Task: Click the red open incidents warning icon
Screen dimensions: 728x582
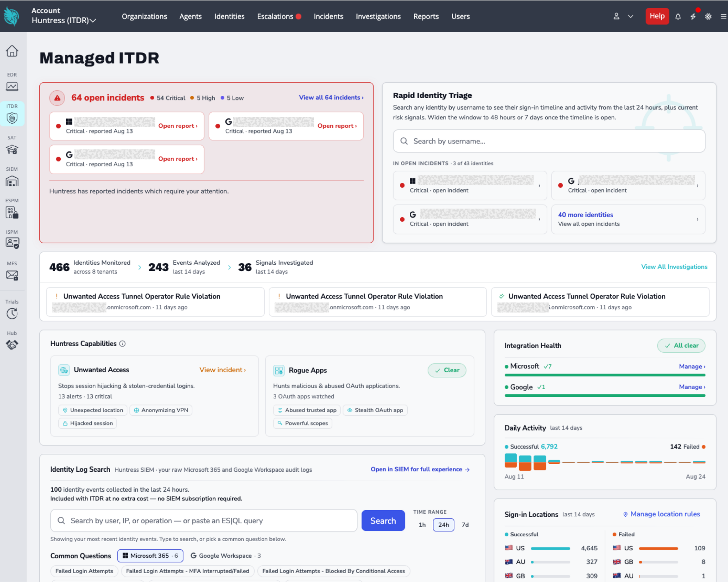Action: [x=57, y=98]
